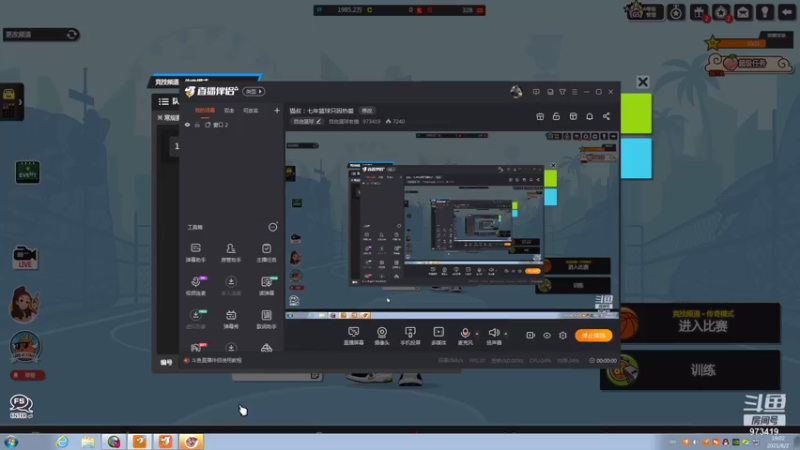Open the message icon in companion title bar
This screenshot has width=800, height=450.
point(536,92)
